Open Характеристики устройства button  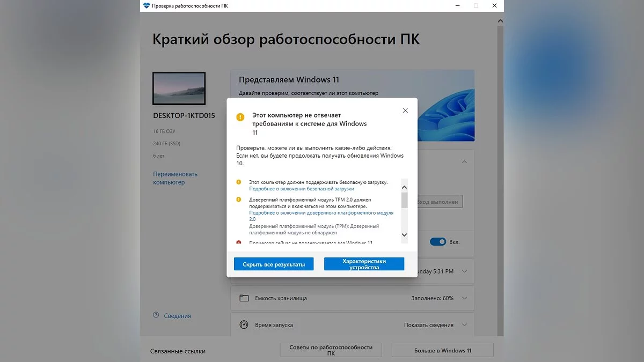tap(364, 264)
